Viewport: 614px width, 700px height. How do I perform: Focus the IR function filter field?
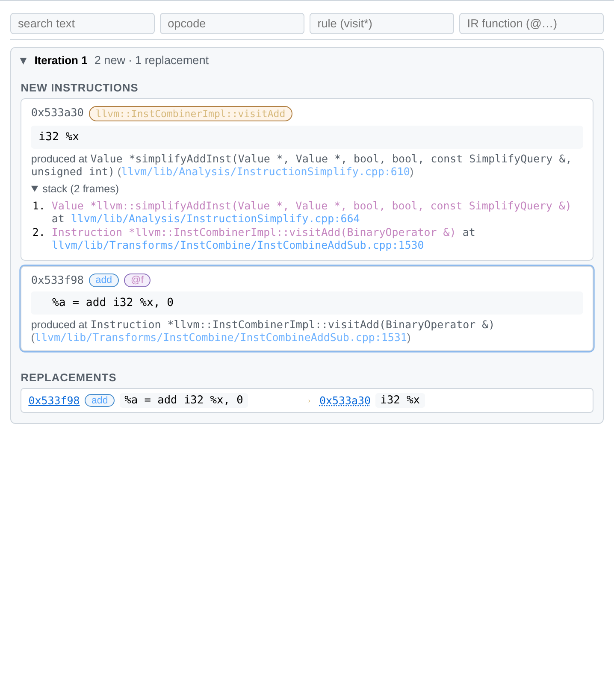pos(531,24)
